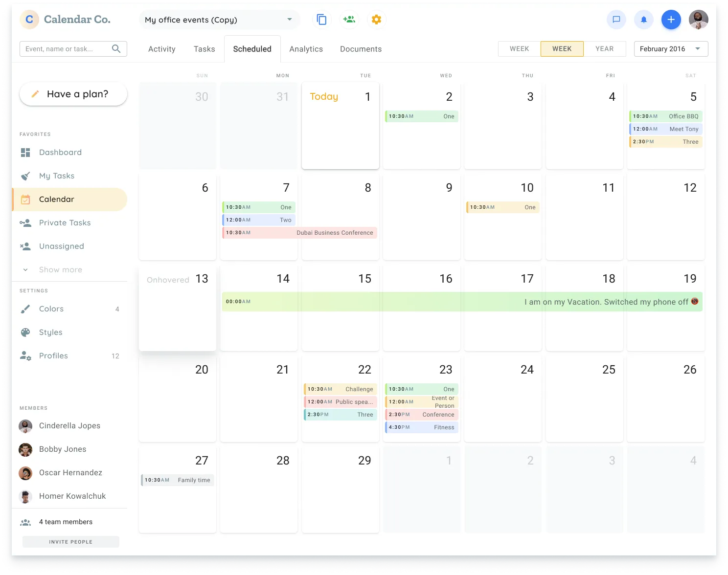Open the chat bubble icon in the header

click(x=616, y=20)
